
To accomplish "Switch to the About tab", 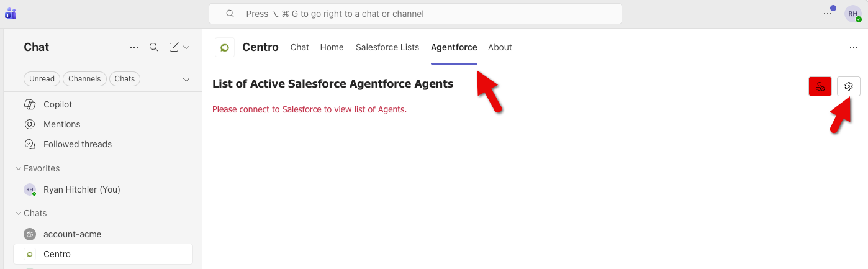I will pyautogui.click(x=500, y=47).
